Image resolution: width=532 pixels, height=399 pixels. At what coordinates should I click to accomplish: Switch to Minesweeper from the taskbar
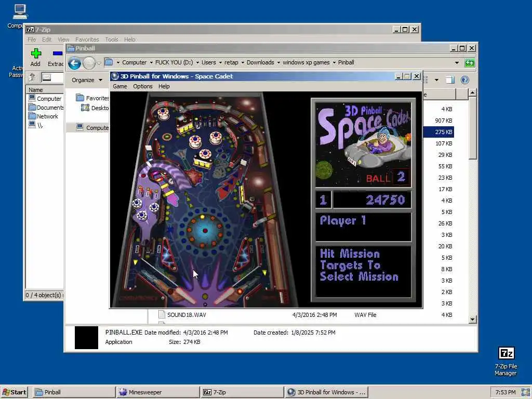(158, 392)
